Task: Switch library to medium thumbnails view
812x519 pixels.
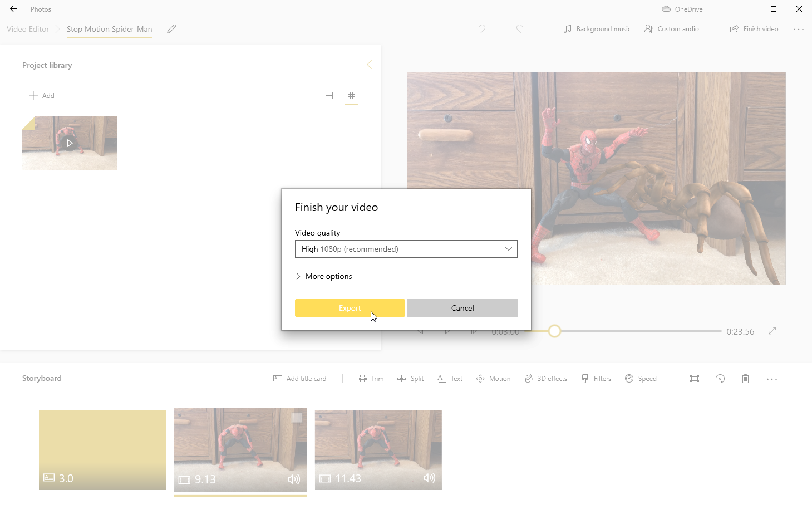Action: click(329, 96)
